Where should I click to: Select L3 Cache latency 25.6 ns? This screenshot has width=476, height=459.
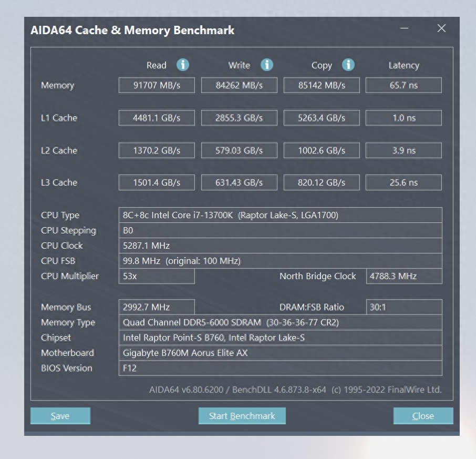tap(403, 182)
